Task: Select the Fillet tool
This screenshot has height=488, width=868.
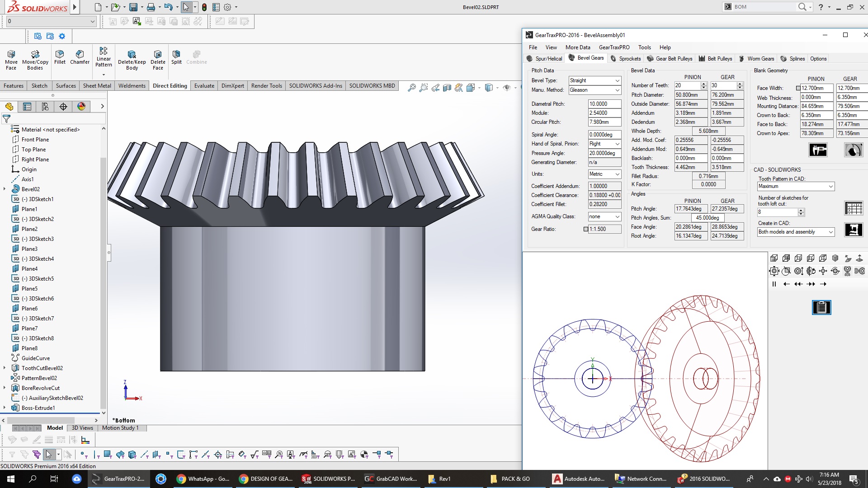Action: click(x=60, y=57)
